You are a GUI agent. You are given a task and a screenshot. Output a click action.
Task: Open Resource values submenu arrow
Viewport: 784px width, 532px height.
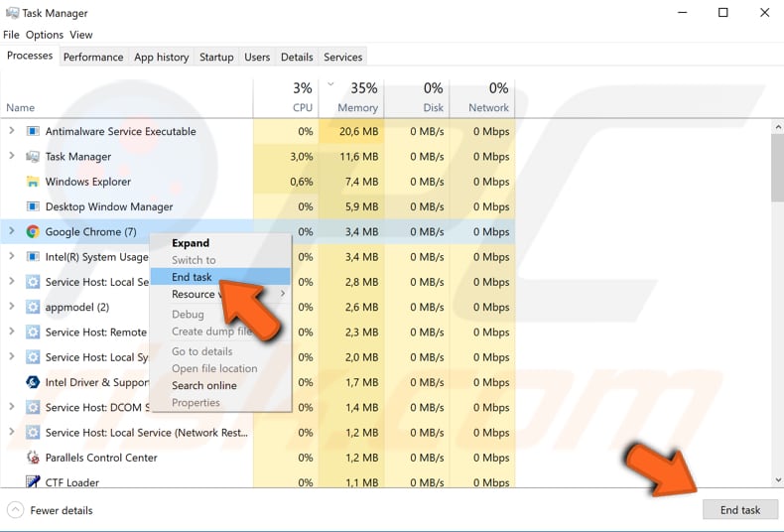283,294
